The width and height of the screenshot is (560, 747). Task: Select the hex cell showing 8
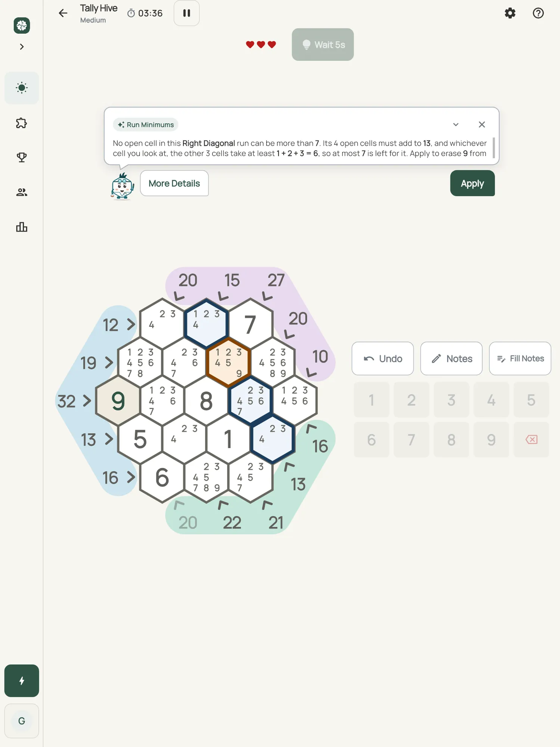[x=206, y=401]
